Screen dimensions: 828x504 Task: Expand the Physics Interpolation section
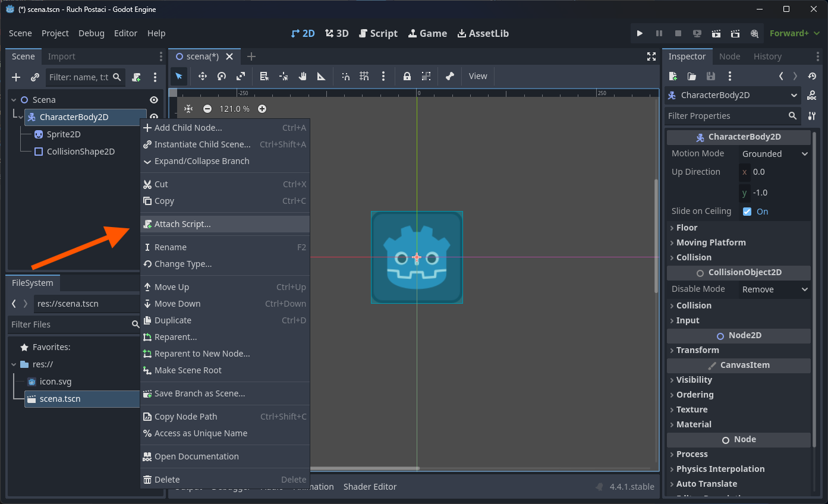[x=738, y=469]
